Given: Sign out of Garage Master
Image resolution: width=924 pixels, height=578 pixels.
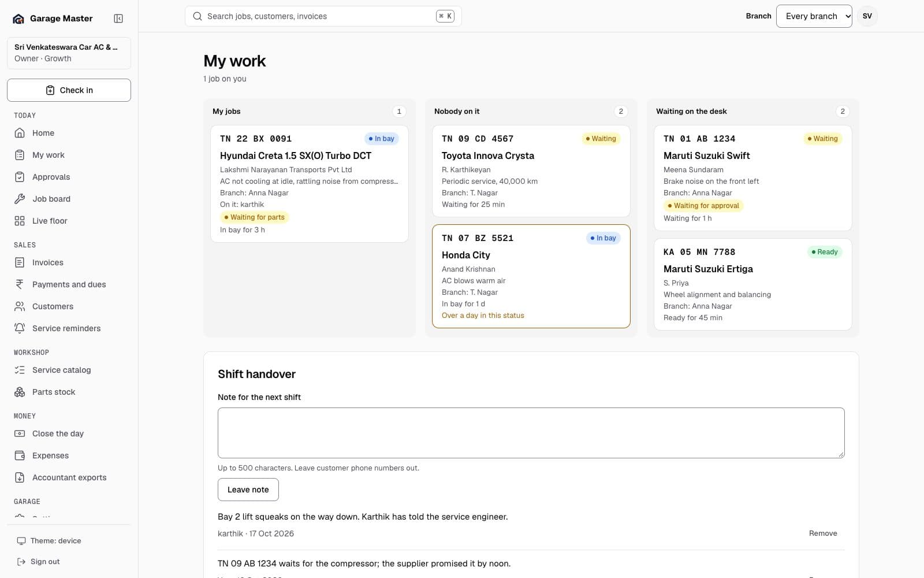Looking at the screenshot, I should coord(69,562).
